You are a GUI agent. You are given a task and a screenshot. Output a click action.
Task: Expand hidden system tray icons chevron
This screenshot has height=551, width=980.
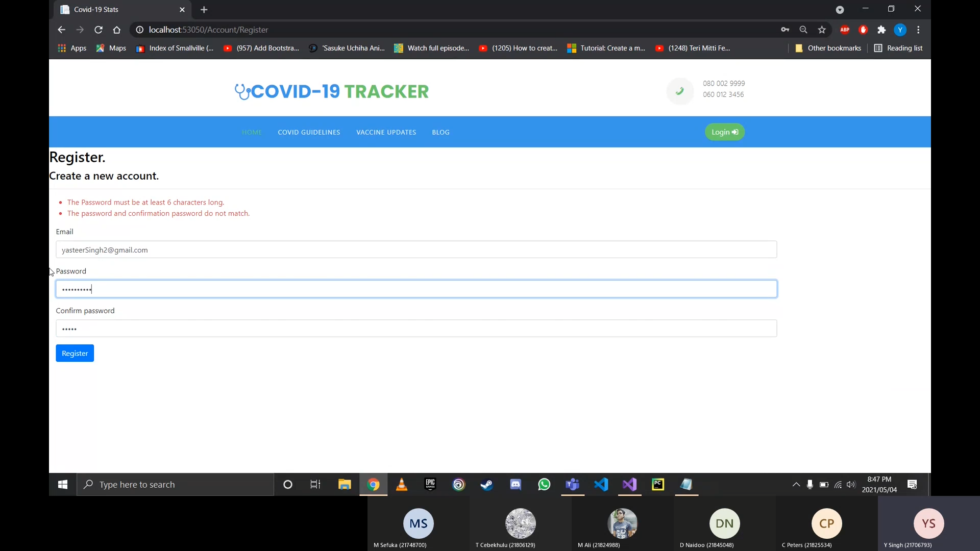coord(796,485)
